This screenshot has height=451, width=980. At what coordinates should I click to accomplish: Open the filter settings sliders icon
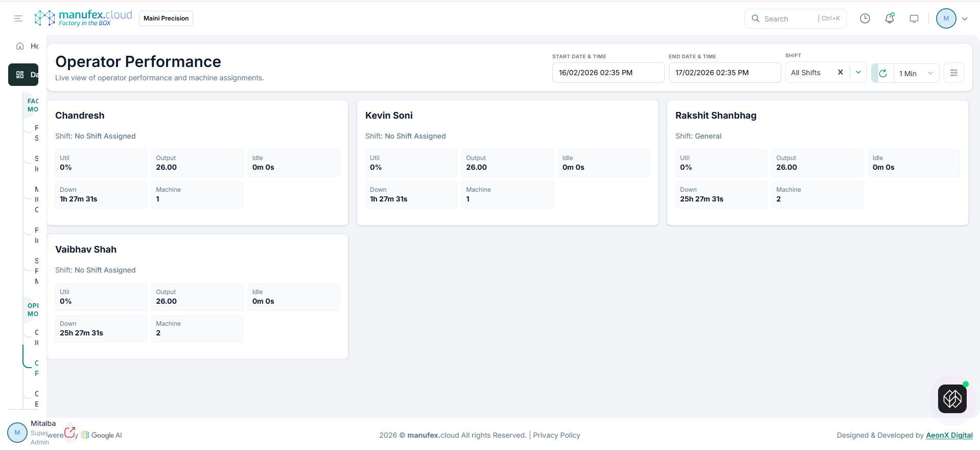pos(953,73)
